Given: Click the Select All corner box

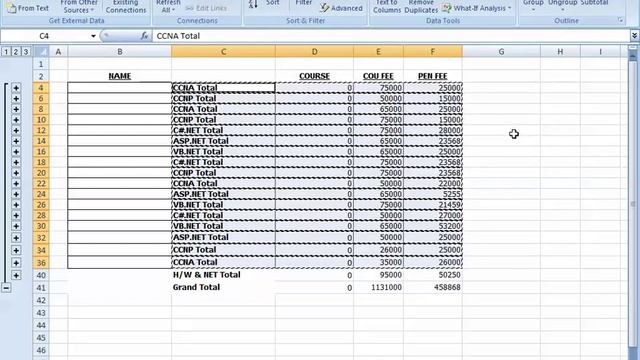Looking at the screenshot, I should [x=41, y=52].
